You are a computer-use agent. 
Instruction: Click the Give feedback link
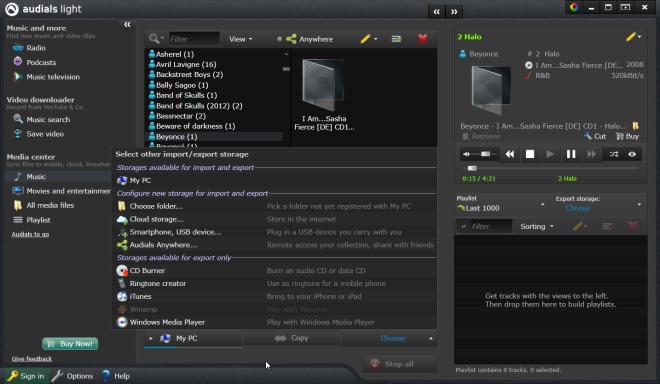click(32, 359)
